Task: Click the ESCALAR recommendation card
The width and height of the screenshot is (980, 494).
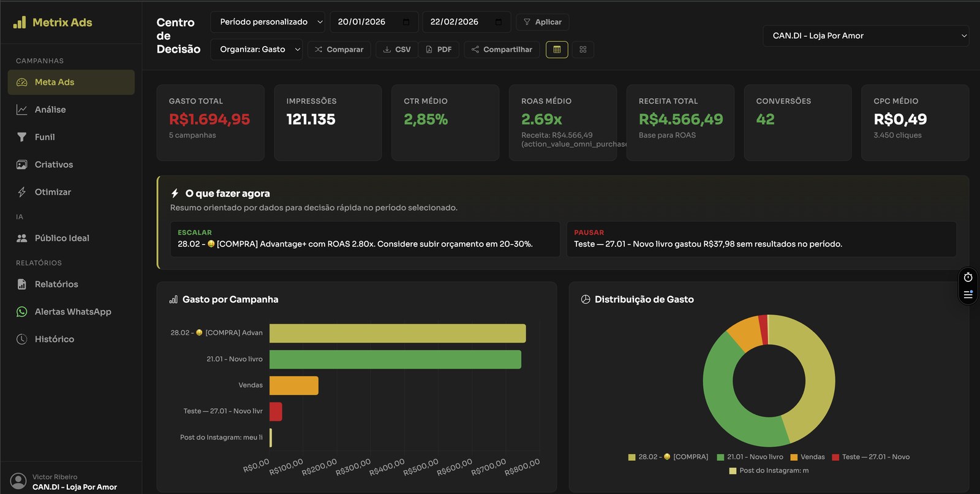Action: [x=365, y=239]
